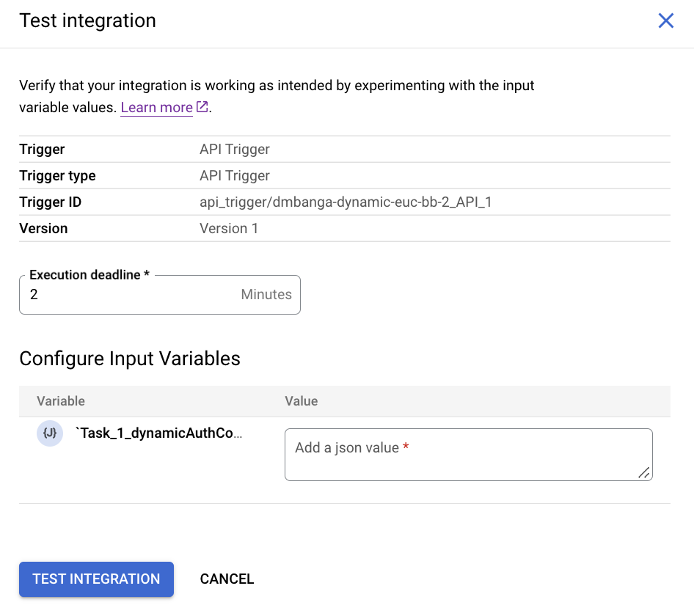
Task: Open the Learn more documentation link
Action: [156, 107]
